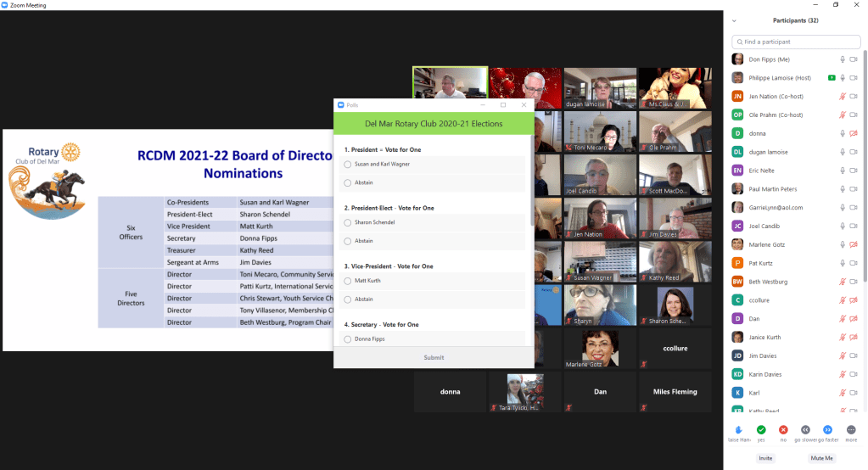The width and height of the screenshot is (868, 470).
Task: Click the muted microphone icon for Jen Nation
Action: click(843, 96)
